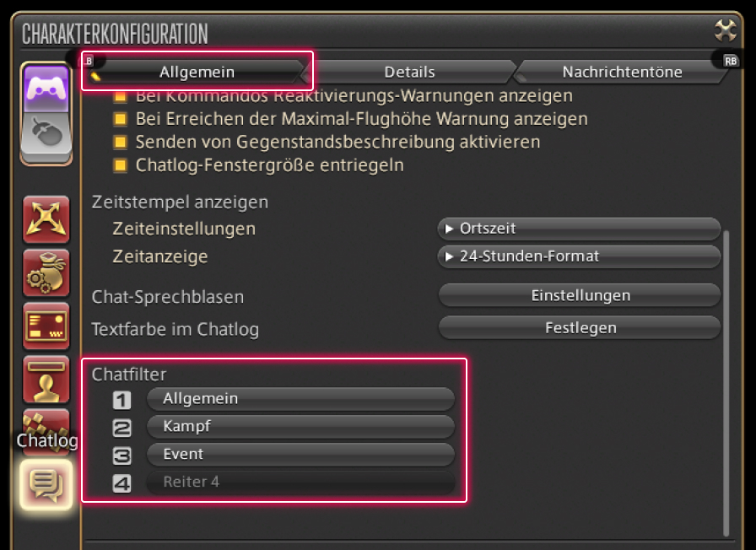The image size is (756, 550).
Task: Open the interface window settings icon
Action: tap(46, 326)
